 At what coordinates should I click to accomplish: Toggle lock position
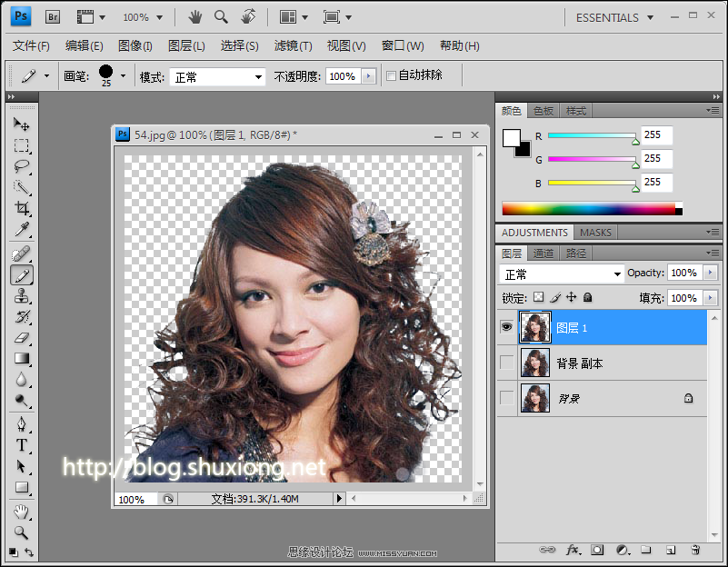coord(572,297)
